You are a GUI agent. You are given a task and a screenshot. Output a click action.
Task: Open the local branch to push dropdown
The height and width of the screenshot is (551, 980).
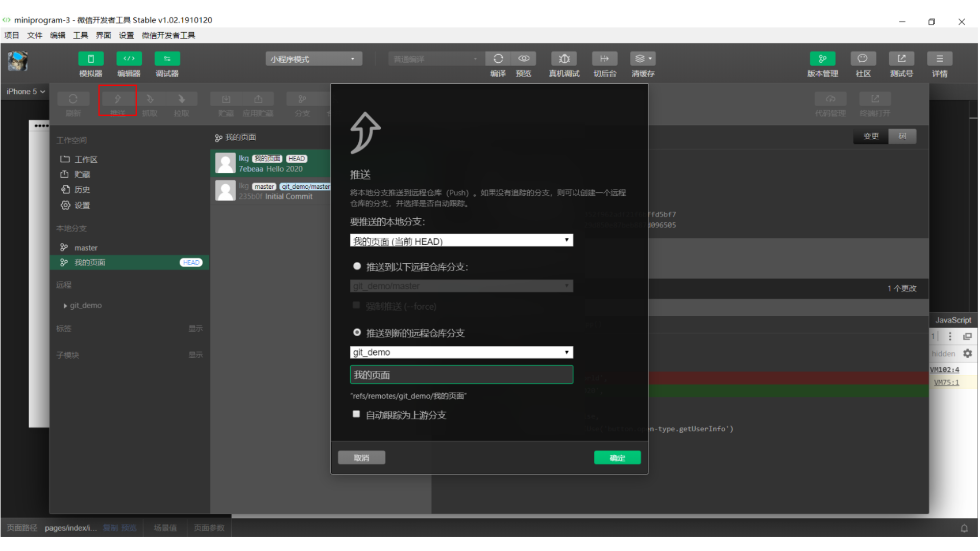click(x=461, y=241)
